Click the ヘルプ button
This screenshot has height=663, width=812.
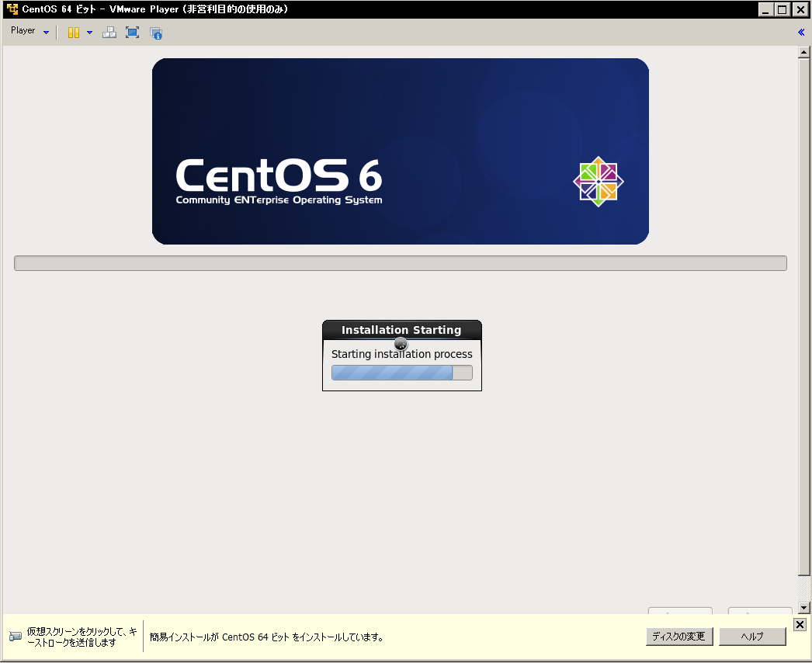[x=752, y=636]
